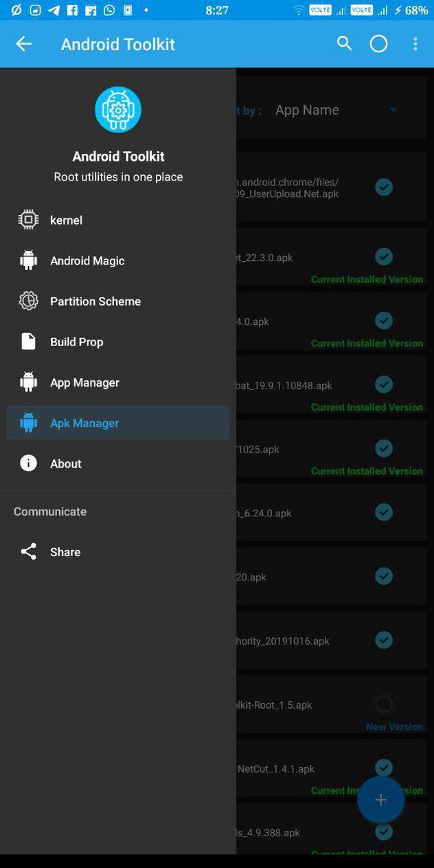Toggle checkbox for the 20.apk row
Viewport: 434px width, 868px height.
(x=384, y=576)
